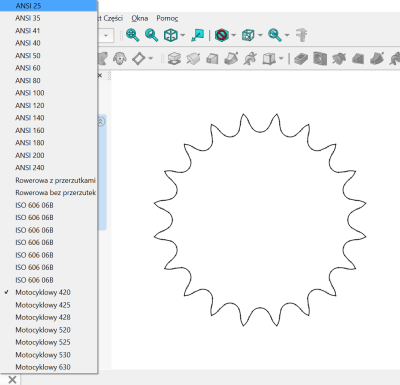This screenshot has width=400, height=385.
Task: Open the Okna menu
Action: pos(140,18)
